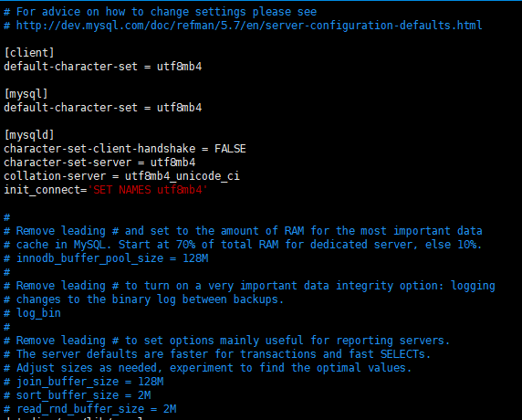Click the [mysqld] section header
Screen dimensions: 522x420
pos(29,135)
